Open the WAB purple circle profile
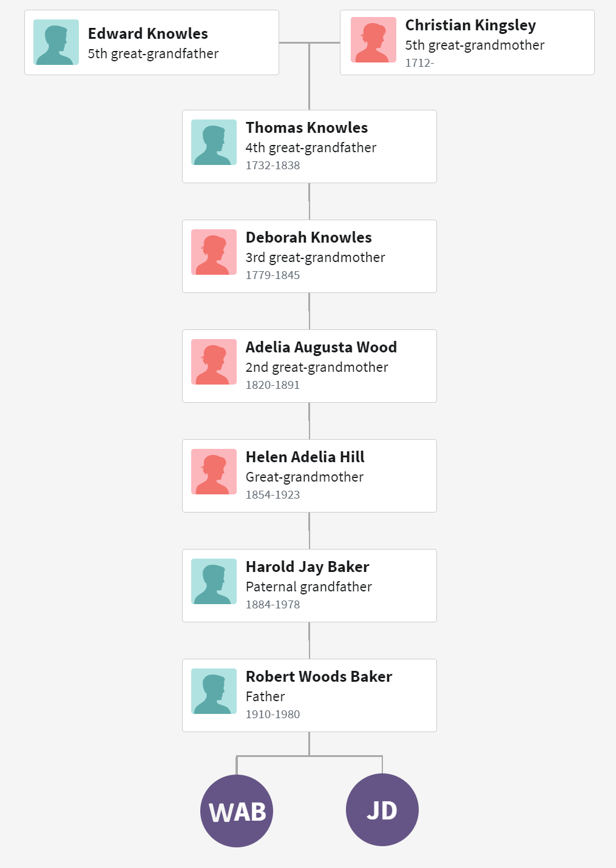This screenshot has width=616, height=868. click(x=237, y=810)
